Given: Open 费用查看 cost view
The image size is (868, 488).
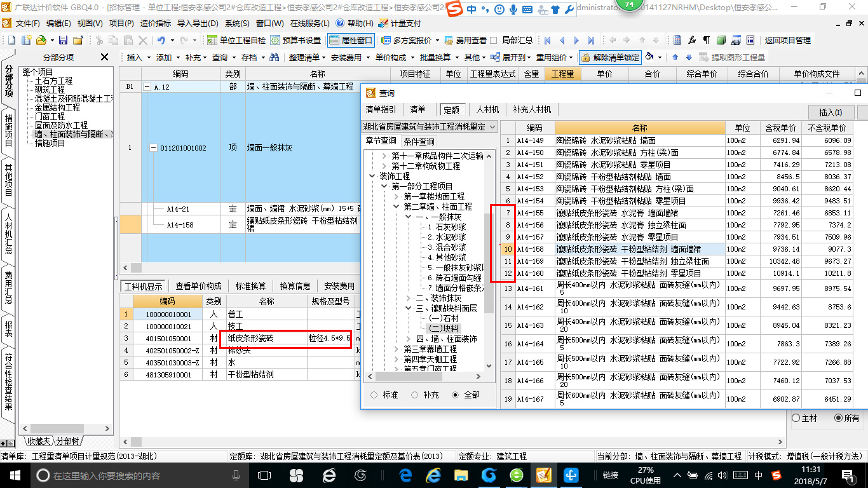Looking at the screenshot, I should (465, 40).
